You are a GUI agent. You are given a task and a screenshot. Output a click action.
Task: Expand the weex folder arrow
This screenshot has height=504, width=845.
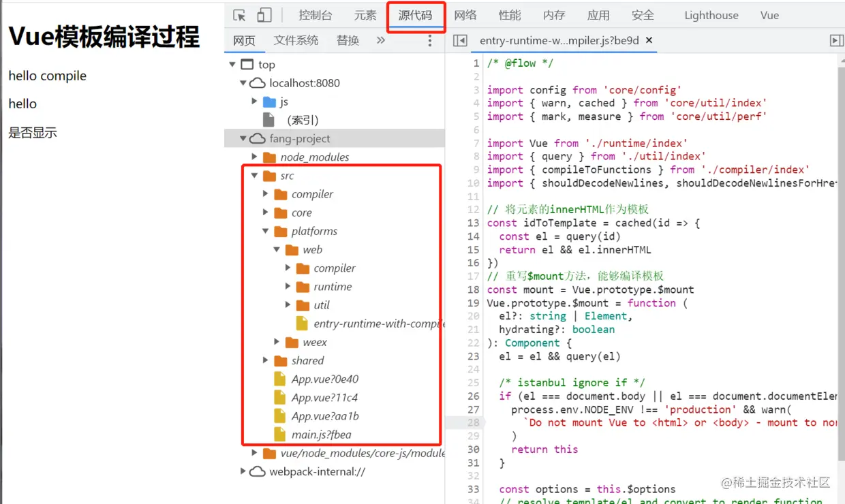[x=277, y=342]
